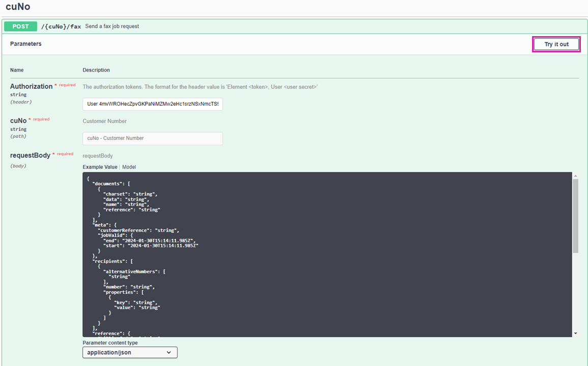Click the 'Send a fax job request' summary
Image resolution: width=588 pixels, height=366 pixels.
(112, 26)
